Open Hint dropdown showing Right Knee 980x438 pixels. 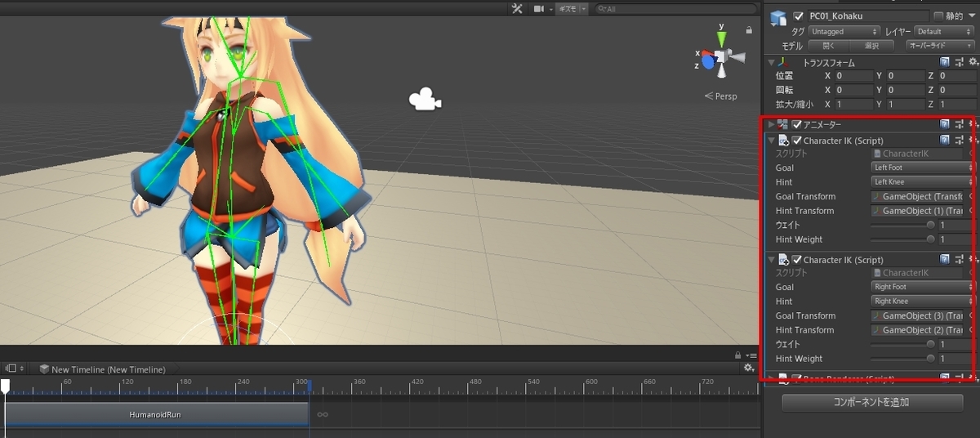click(x=923, y=301)
